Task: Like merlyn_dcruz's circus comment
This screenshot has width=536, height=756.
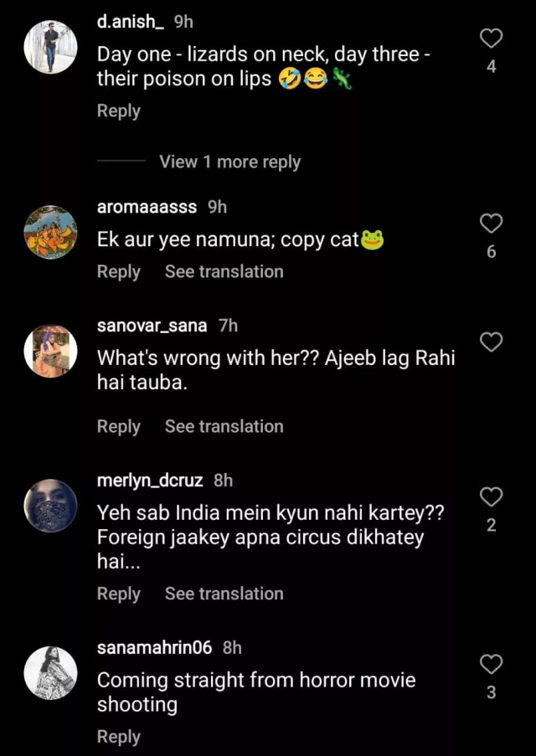Action: click(492, 497)
